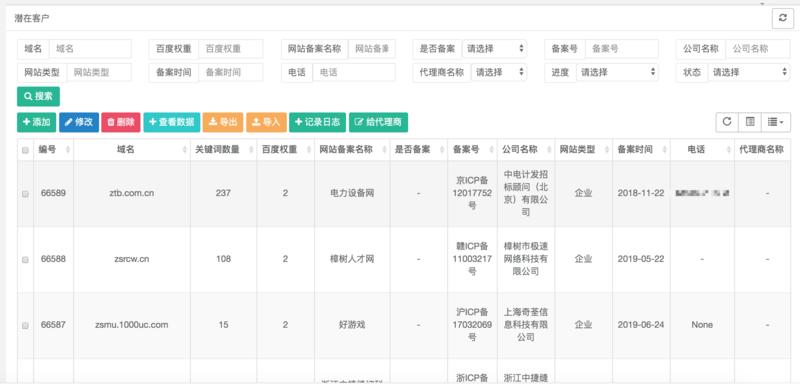
Task: Sort by 电话 table column header
Action: click(x=702, y=150)
